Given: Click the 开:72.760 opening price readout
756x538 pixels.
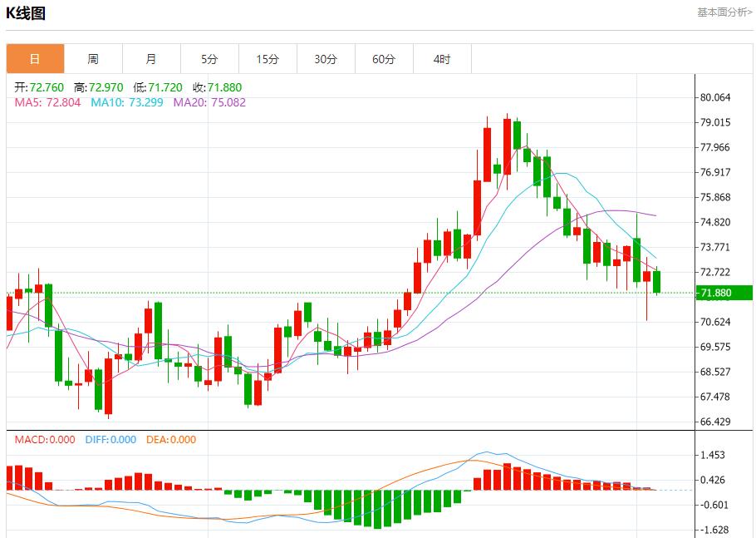Looking at the screenshot, I should [39, 87].
